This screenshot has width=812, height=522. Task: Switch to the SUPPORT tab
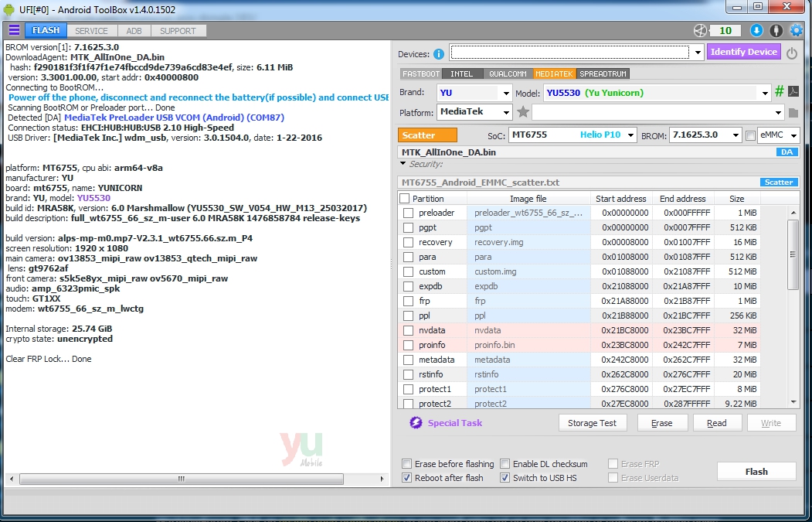178,31
